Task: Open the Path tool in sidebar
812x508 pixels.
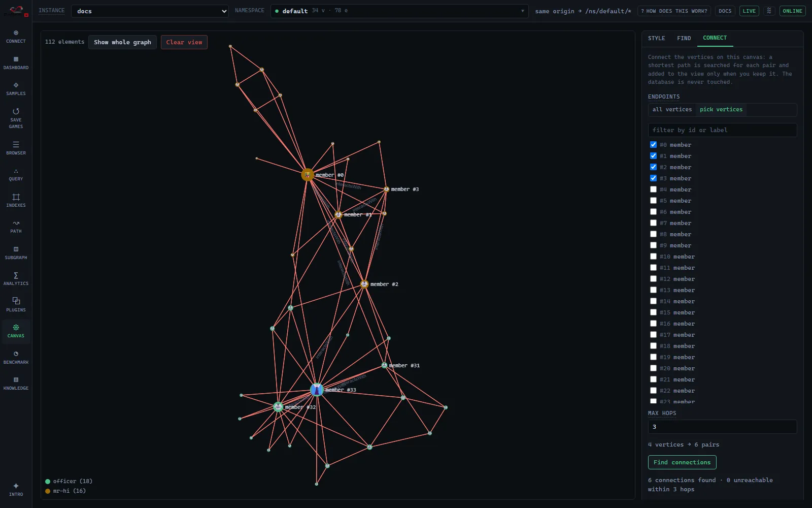Action: (x=16, y=227)
